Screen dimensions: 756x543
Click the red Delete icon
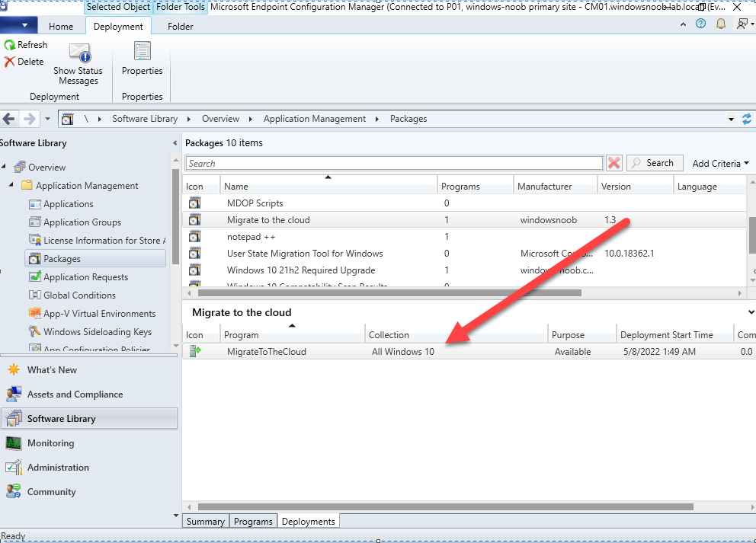tap(10, 62)
